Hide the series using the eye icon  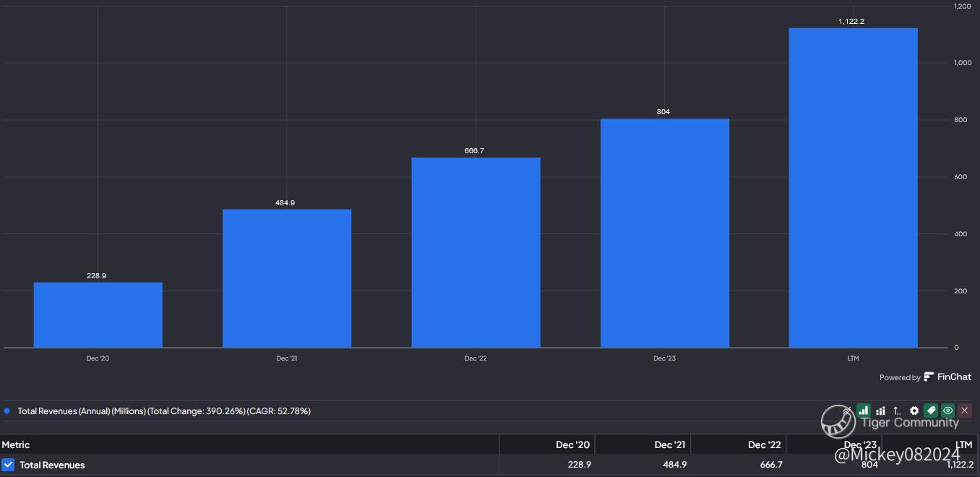tap(947, 411)
